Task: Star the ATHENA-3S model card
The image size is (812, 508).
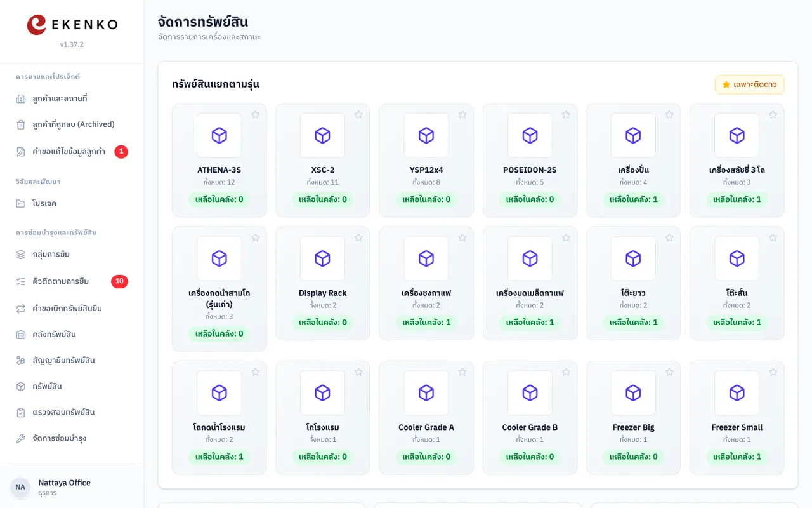Action: (x=255, y=114)
